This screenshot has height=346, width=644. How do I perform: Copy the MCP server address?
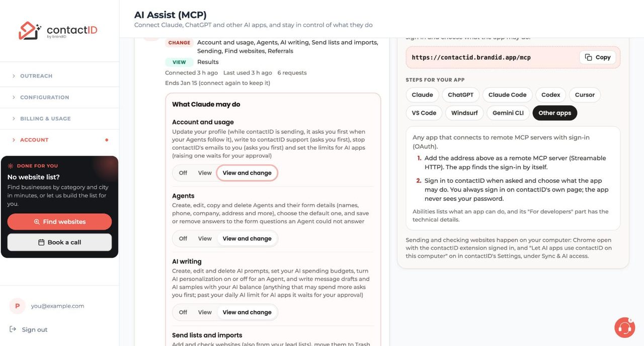598,57
